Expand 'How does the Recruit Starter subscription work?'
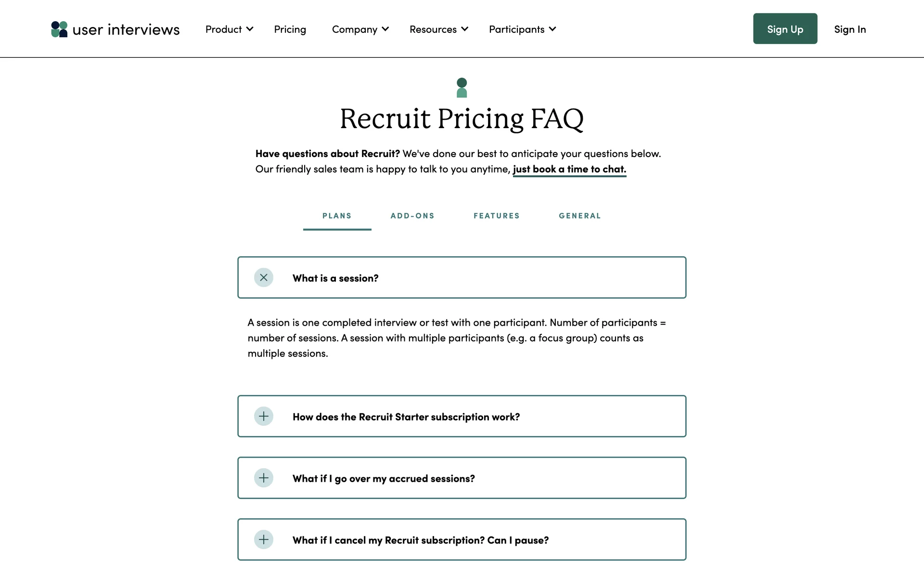 [406, 417]
